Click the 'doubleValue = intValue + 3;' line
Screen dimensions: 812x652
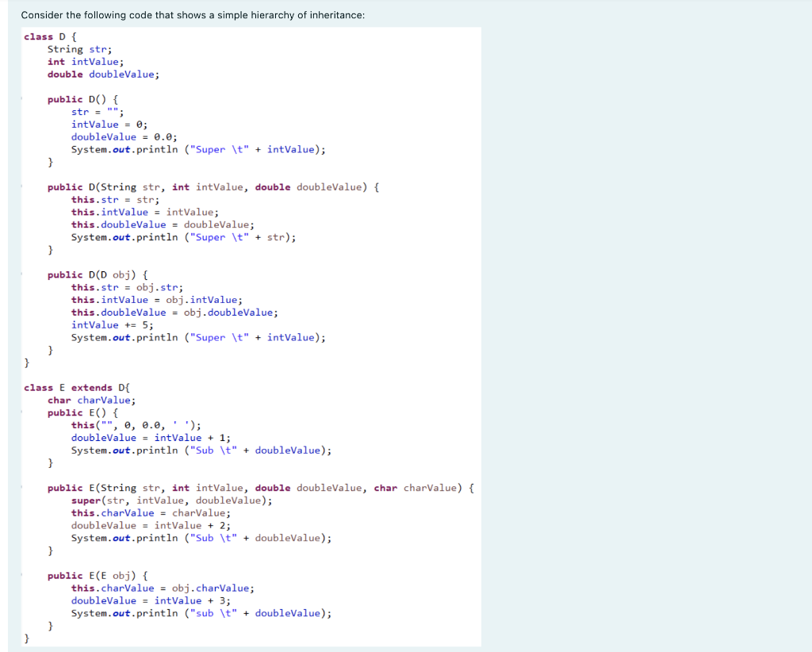[151, 600]
